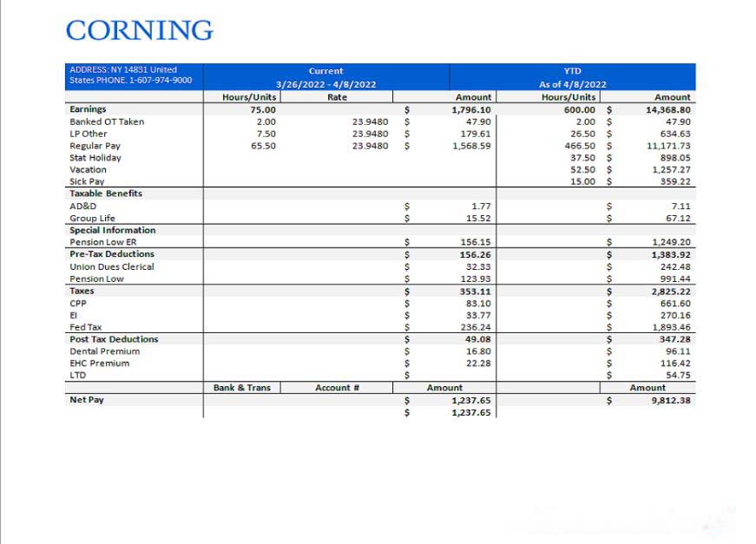Select the Account # column header
Viewport: 756px width, 544px height.
click(337, 388)
